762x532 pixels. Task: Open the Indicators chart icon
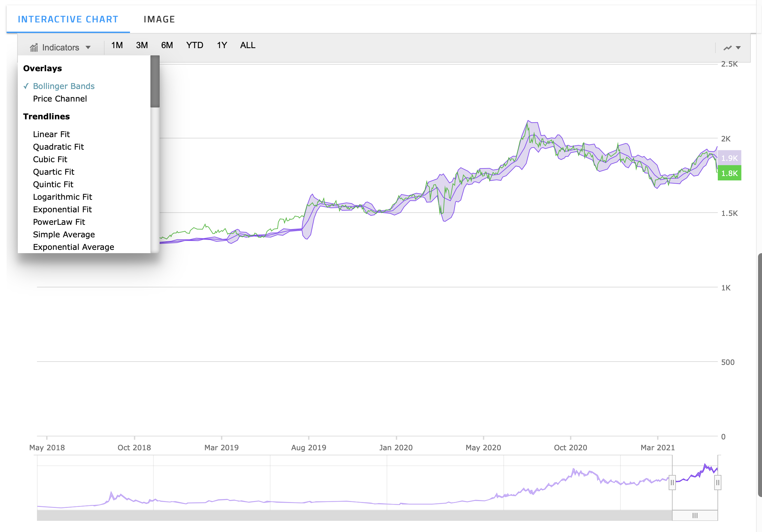point(34,48)
